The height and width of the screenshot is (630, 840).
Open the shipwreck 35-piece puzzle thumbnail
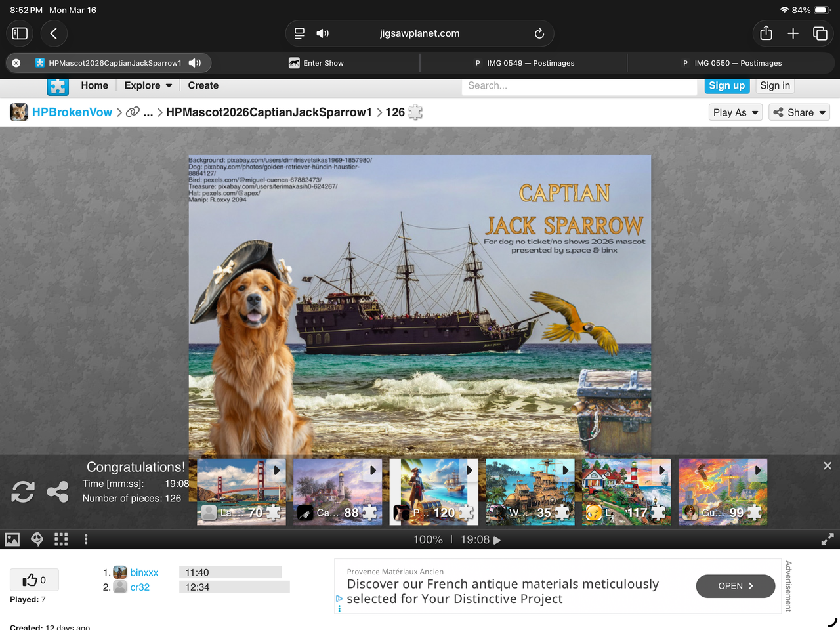coord(530,492)
